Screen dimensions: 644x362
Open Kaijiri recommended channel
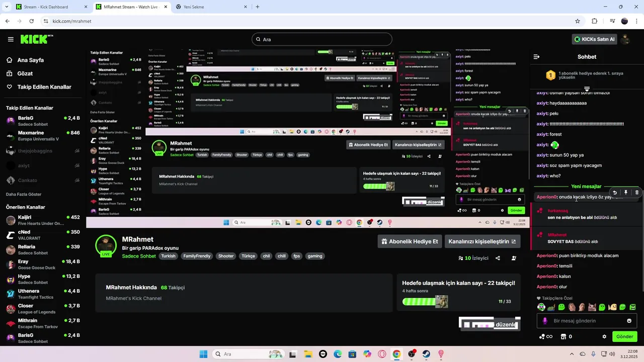pos(43,220)
